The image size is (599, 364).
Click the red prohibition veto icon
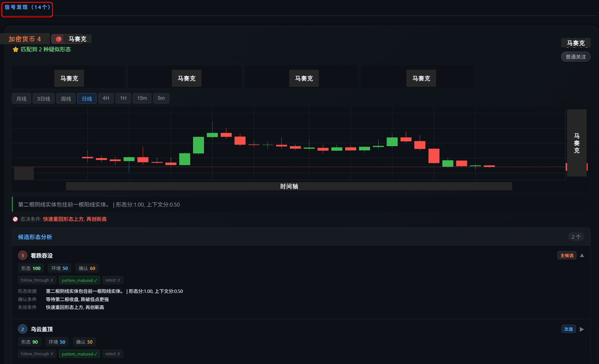point(15,219)
